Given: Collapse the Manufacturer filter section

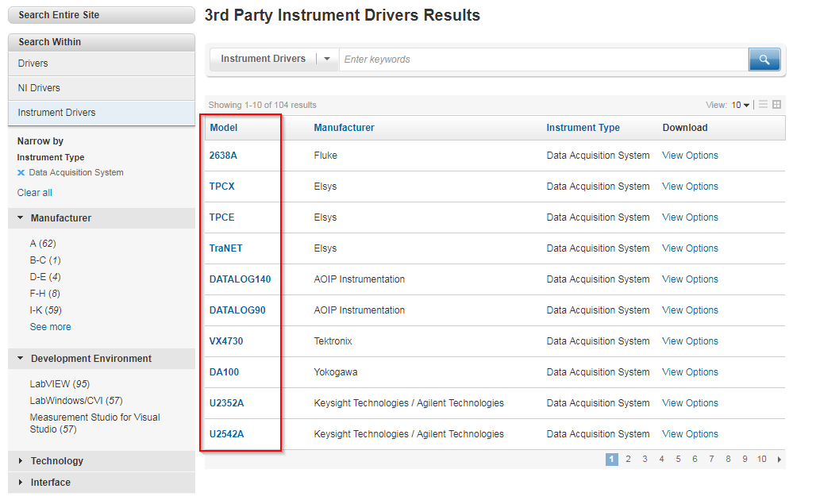Looking at the screenshot, I should (x=21, y=218).
